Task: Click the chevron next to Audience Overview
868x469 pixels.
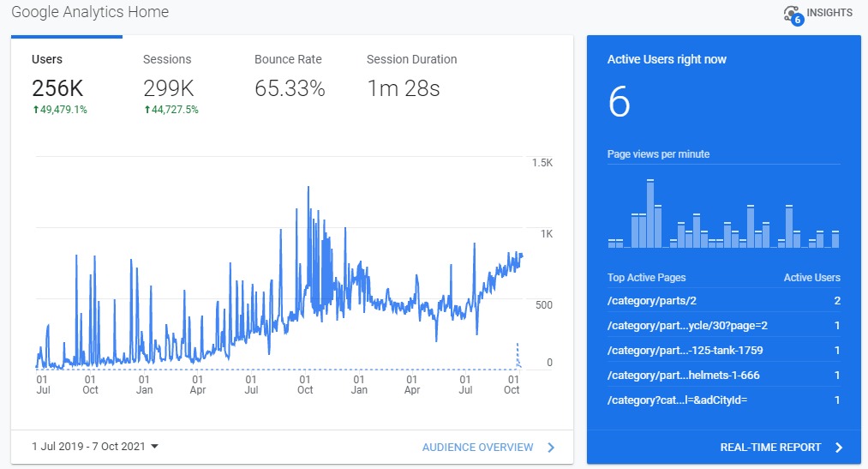Action: (551, 448)
